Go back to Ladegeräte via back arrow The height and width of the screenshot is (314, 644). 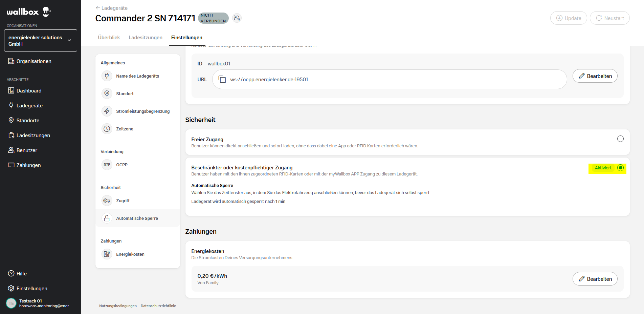point(111,8)
